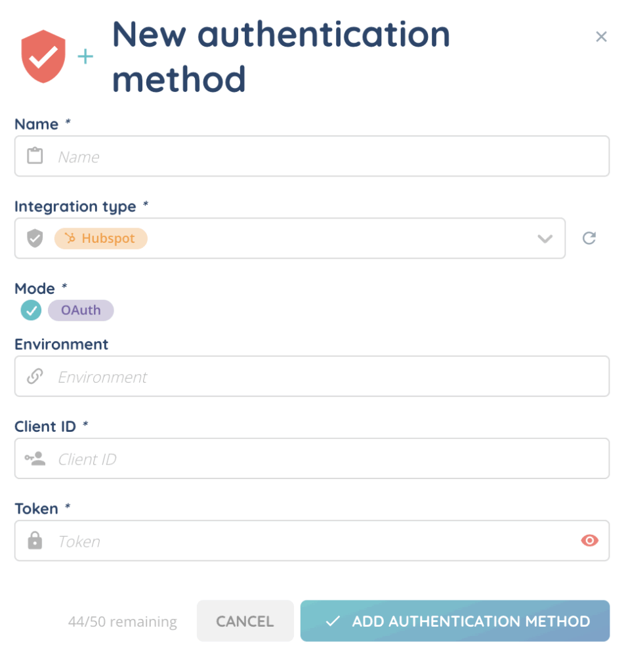Click the clipboard icon in Name field

coord(35,156)
